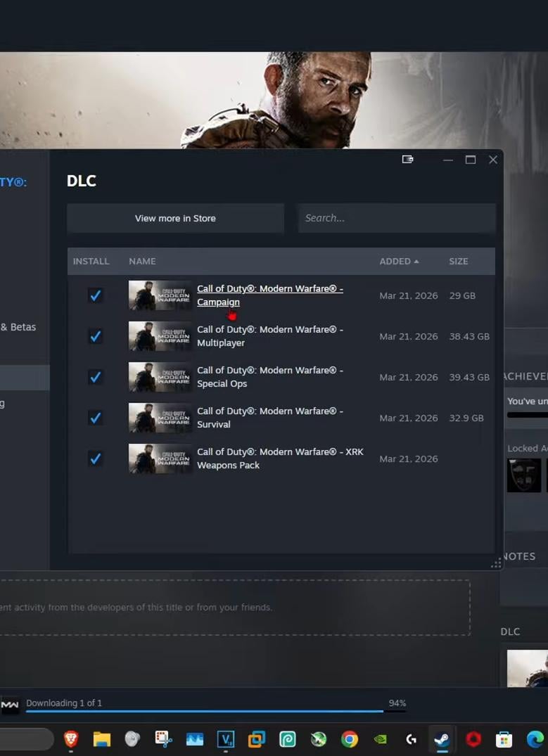Click the View more in Store button
The width and height of the screenshot is (548, 756).
pos(175,218)
